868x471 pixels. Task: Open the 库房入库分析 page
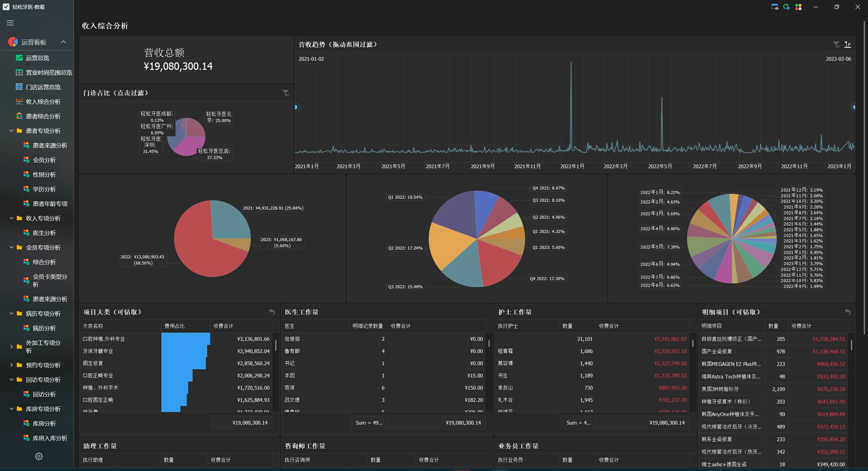[50, 438]
